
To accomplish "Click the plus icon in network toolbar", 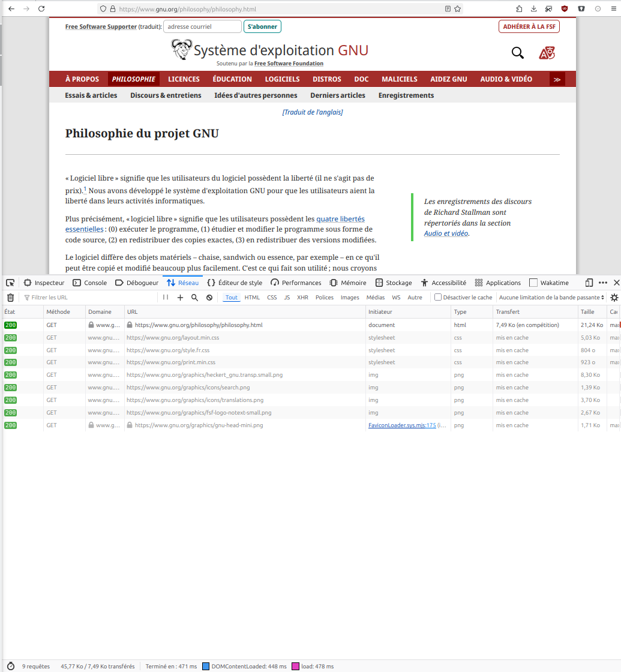I will pos(180,298).
